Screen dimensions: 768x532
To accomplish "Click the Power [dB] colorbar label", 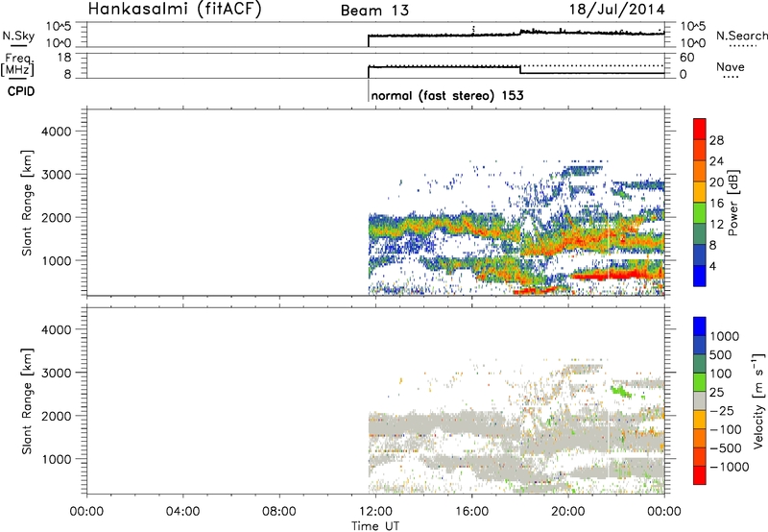I will [x=733, y=203].
